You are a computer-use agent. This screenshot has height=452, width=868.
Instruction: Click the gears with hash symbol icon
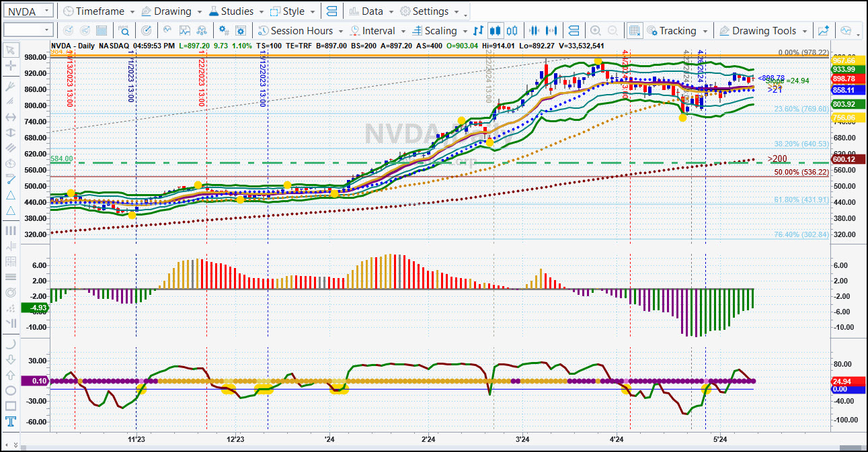pos(224,30)
